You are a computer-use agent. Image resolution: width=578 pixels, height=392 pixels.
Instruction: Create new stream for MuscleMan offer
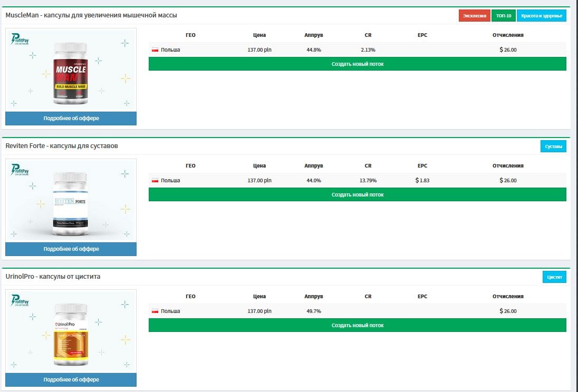tap(357, 64)
